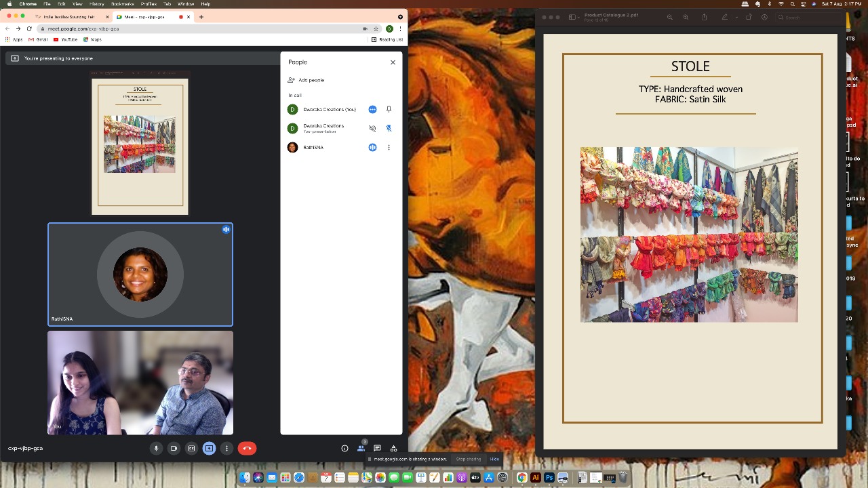Open the Meet activities panel
This screenshot has height=488, width=868.
click(393, 448)
